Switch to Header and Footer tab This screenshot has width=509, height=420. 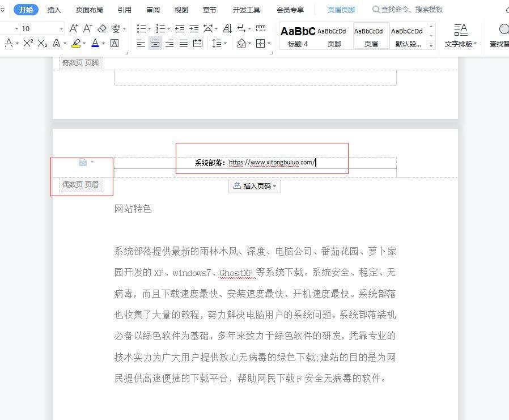341,10
